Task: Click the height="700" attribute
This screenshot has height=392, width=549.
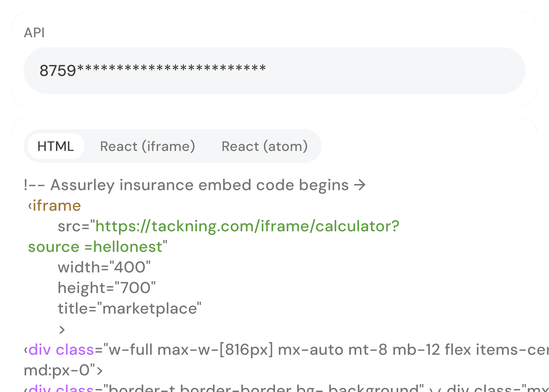Action: tap(107, 288)
